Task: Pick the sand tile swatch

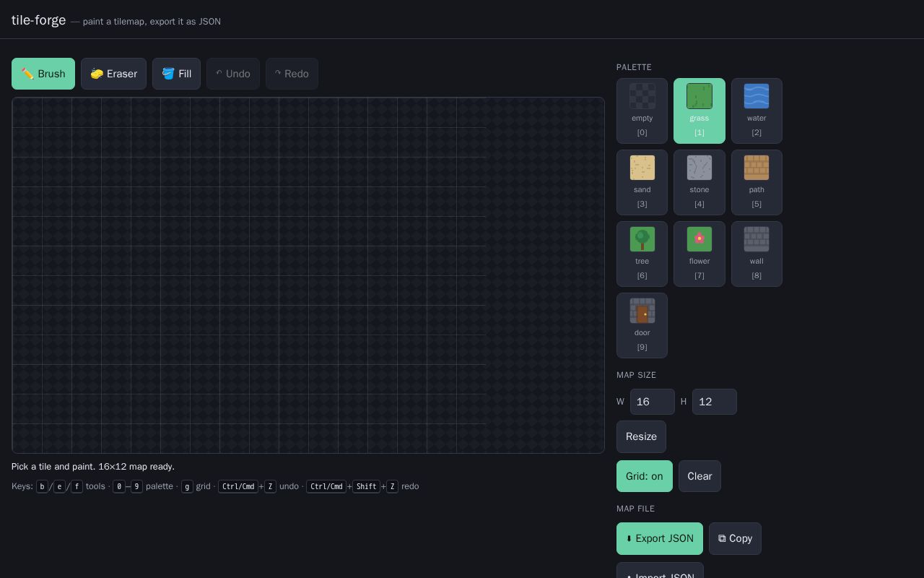Action: [x=642, y=183]
